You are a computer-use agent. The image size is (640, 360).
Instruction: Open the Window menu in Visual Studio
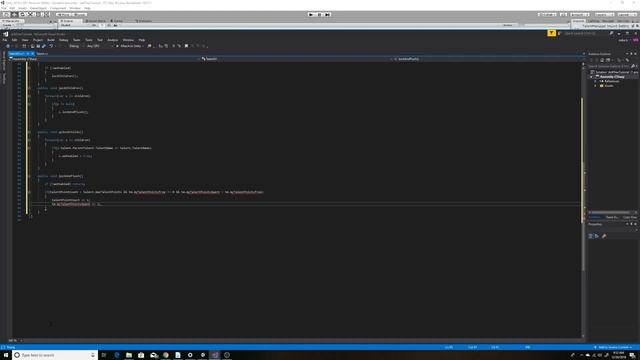(128, 40)
